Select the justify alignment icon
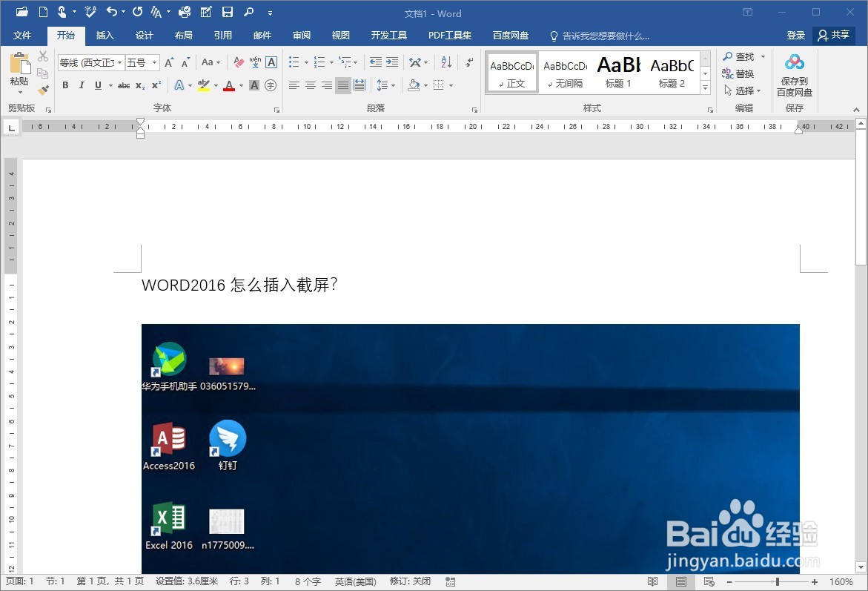 coord(342,85)
